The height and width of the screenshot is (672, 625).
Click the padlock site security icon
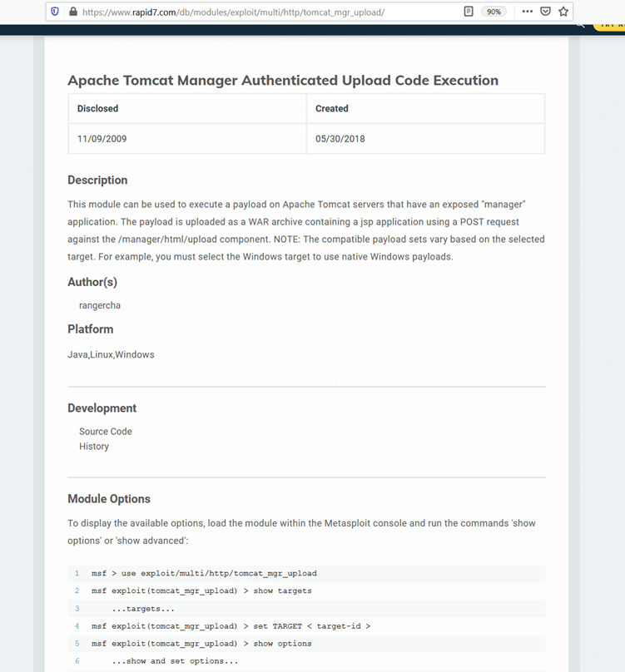click(72, 12)
